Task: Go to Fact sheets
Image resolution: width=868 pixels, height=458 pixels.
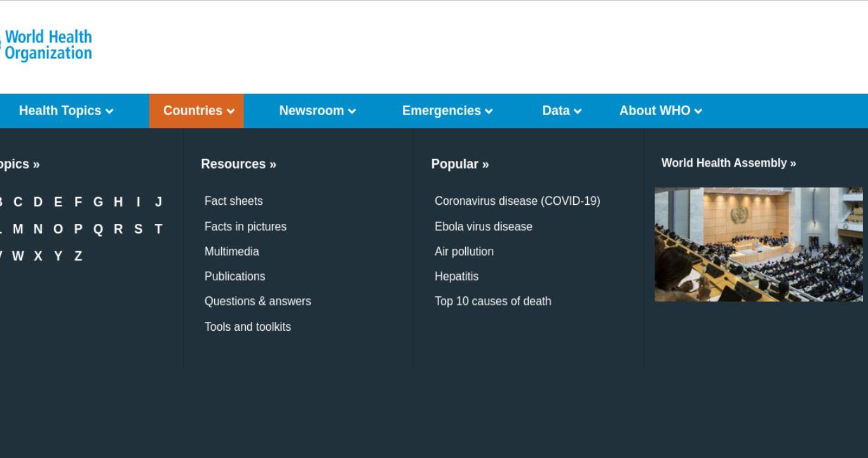Action: [233, 201]
